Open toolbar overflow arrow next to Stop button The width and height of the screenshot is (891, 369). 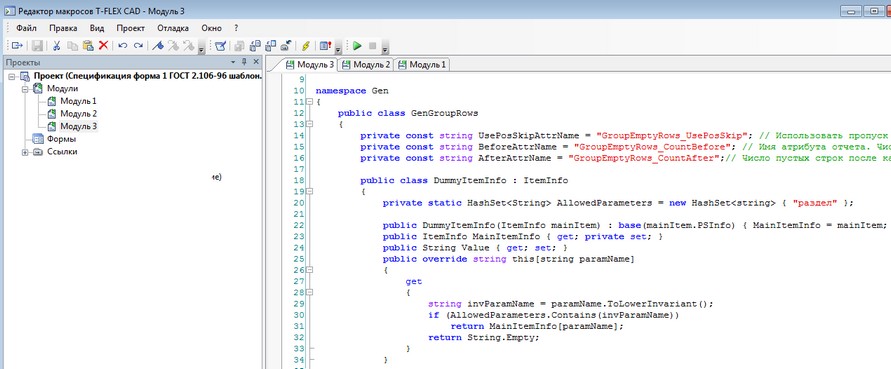click(x=385, y=49)
